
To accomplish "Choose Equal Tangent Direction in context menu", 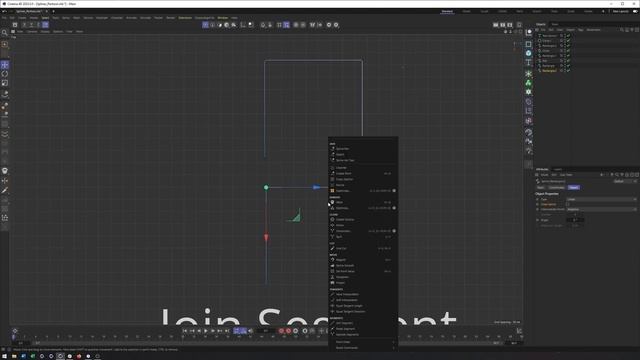I will pyautogui.click(x=350, y=311).
